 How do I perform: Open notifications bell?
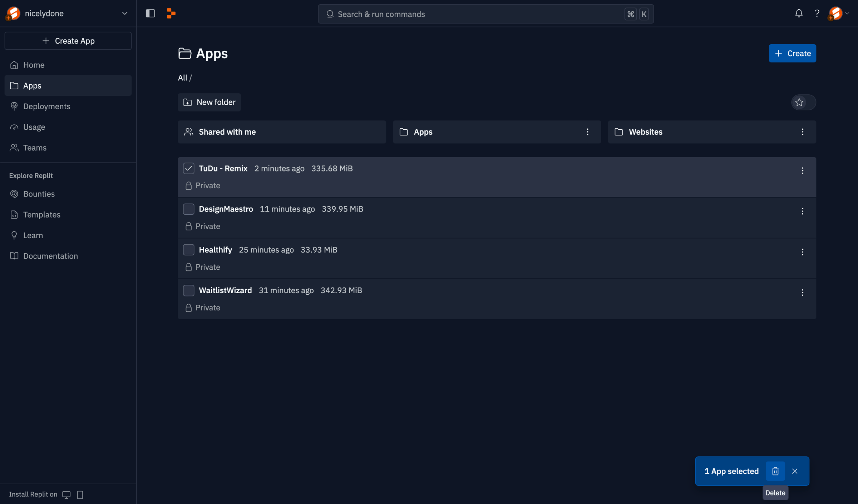[799, 14]
